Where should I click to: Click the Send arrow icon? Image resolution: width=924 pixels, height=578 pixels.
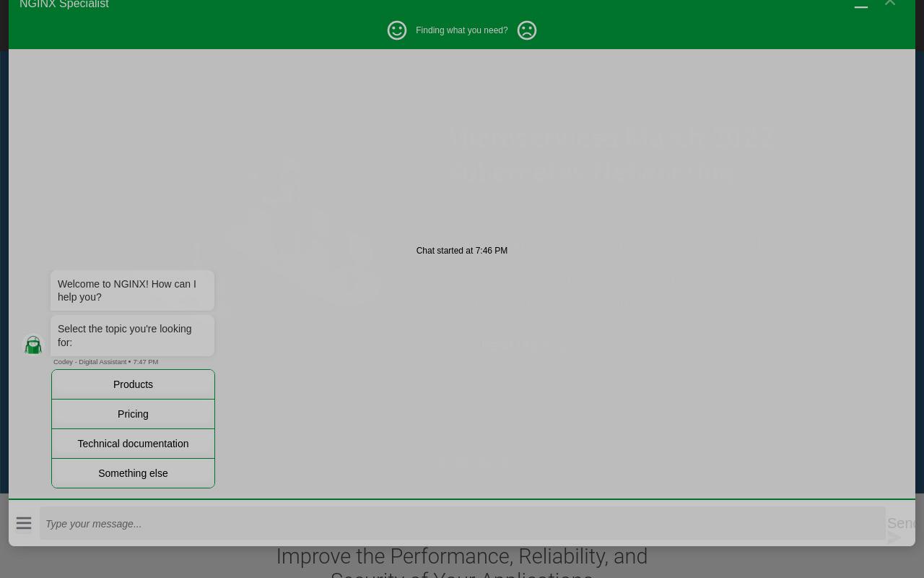[x=894, y=537]
